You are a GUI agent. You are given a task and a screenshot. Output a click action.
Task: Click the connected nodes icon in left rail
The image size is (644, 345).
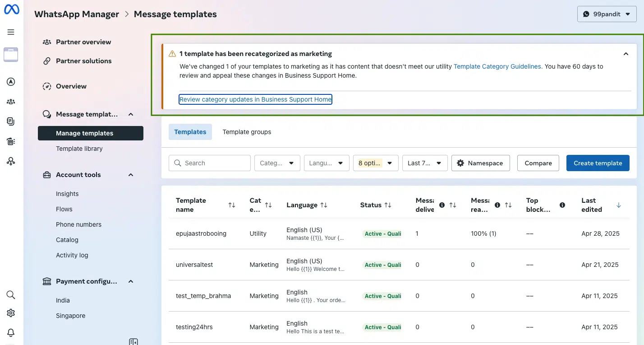tap(11, 161)
